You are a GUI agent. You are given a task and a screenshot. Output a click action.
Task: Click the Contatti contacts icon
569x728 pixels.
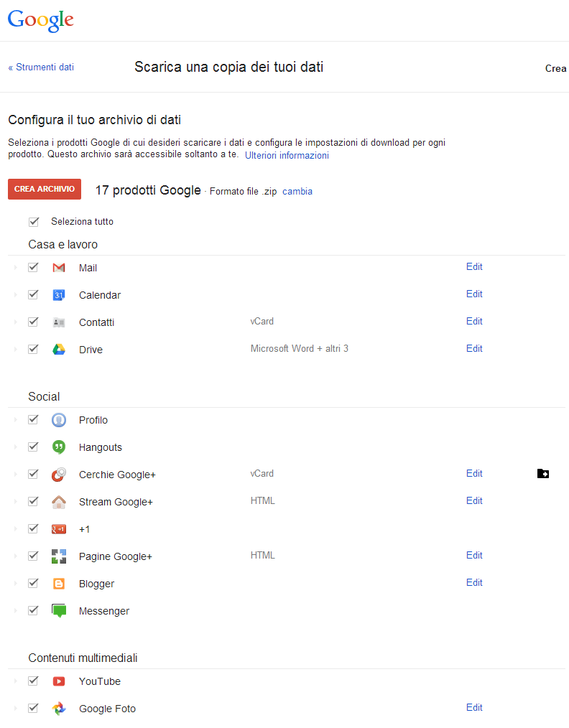tap(58, 322)
